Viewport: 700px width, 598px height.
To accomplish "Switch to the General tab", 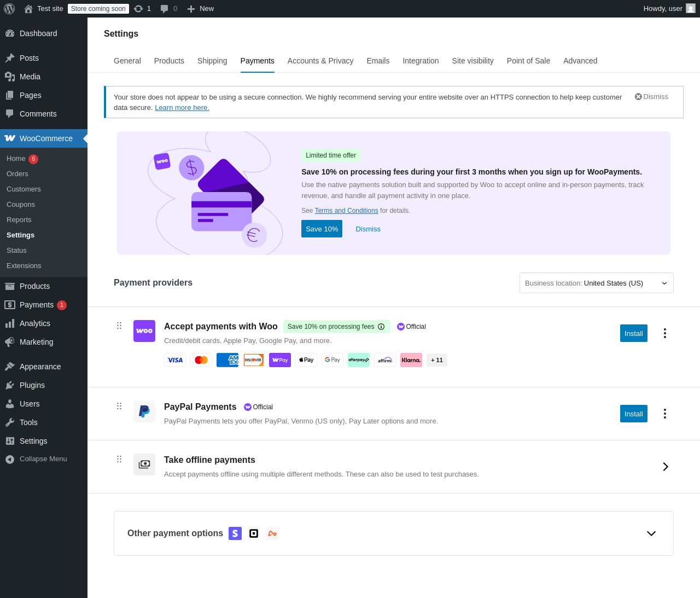I will (127, 61).
